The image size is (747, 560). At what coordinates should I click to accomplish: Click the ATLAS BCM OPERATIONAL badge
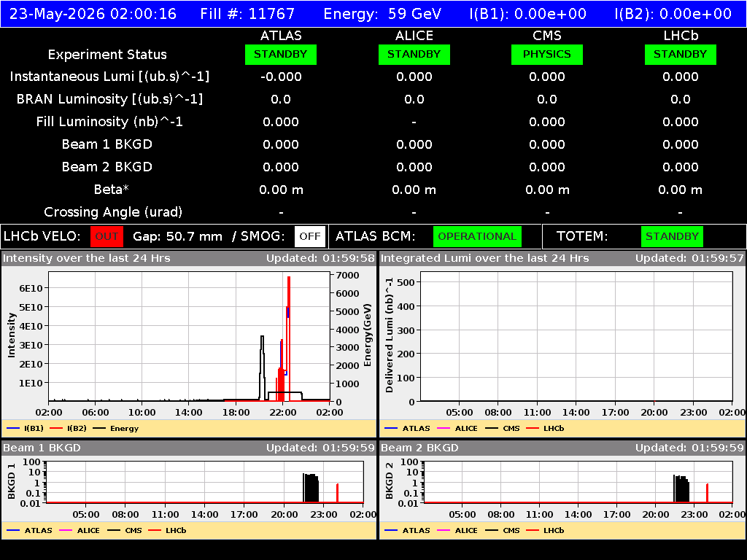(477, 236)
